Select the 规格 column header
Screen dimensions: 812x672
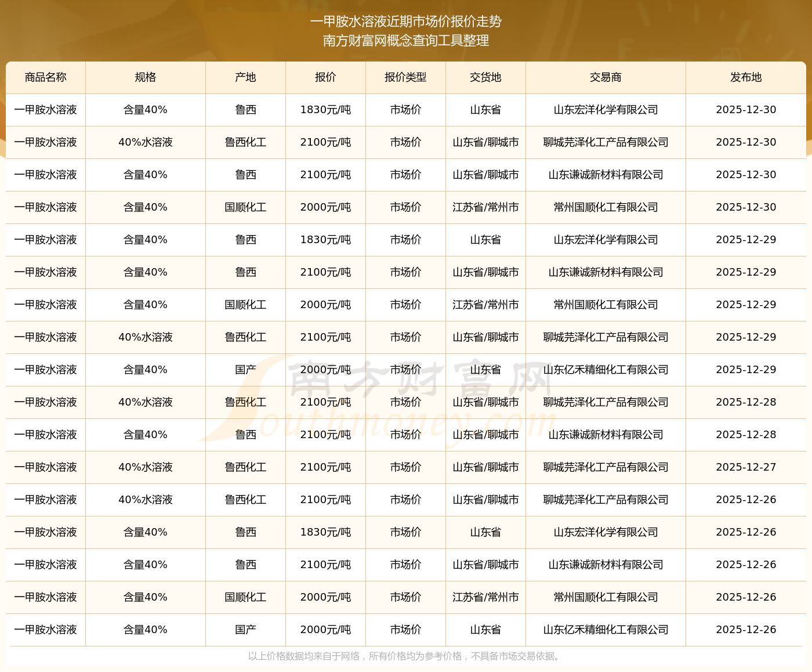tap(146, 77)
